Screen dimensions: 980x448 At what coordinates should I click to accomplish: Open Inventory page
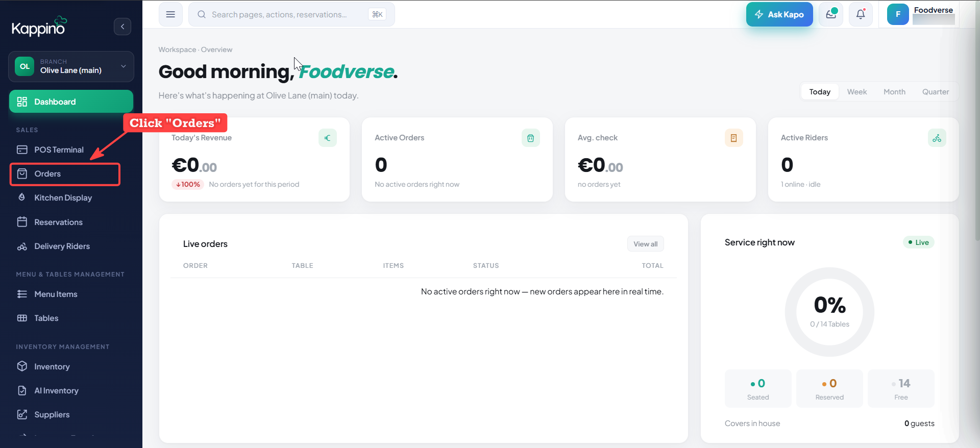pyautogui.click(x=71, y=366)
